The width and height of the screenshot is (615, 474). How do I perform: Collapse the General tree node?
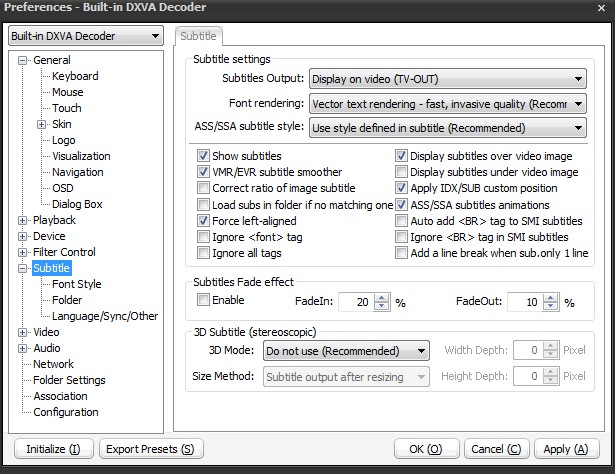[x=23, y=60]
